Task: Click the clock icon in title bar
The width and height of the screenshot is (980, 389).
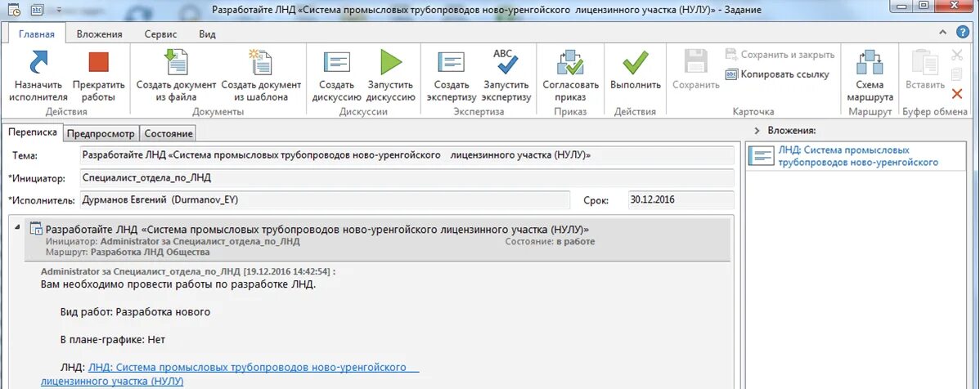Action: click(14, 9)
